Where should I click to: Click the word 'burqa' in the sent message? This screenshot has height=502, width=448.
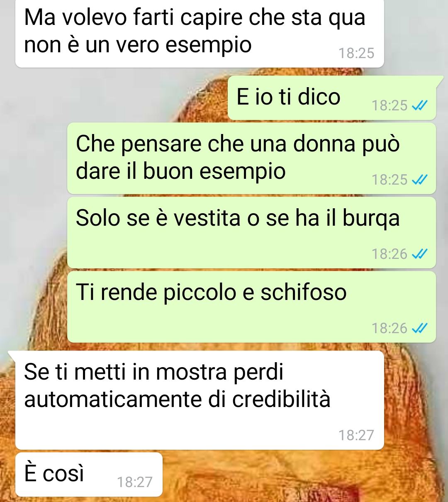371,219
